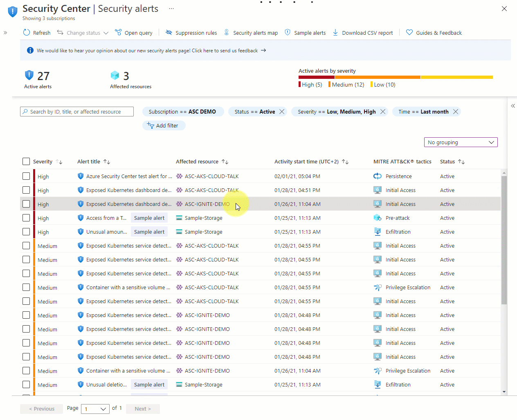Open the Page number selector
517x420 pixels.
(95, 409)
